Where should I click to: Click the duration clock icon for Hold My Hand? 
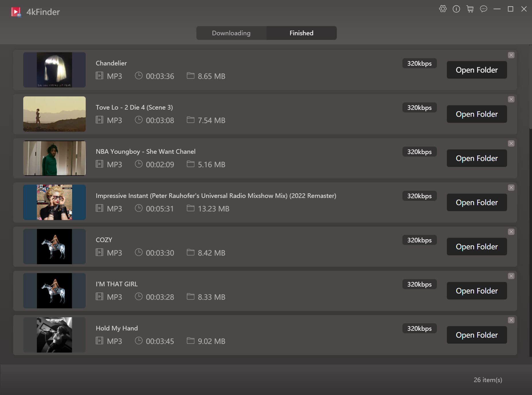[139, 341]
